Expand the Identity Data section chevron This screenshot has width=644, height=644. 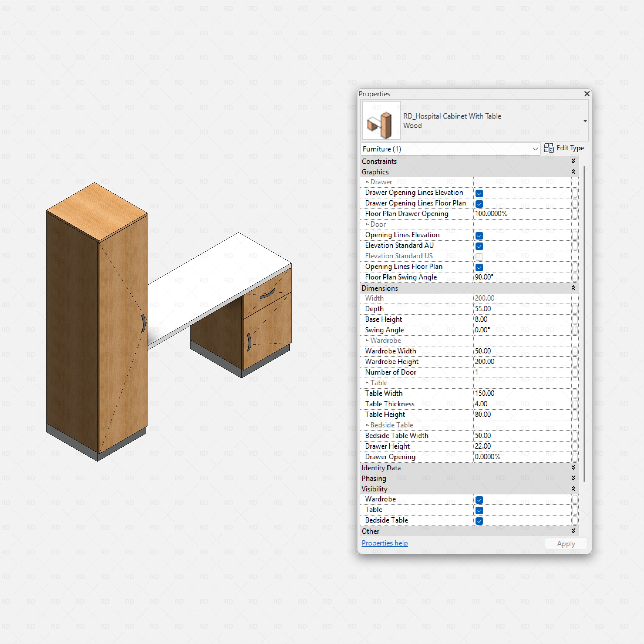pyautogui.click(x=573, y=468)
